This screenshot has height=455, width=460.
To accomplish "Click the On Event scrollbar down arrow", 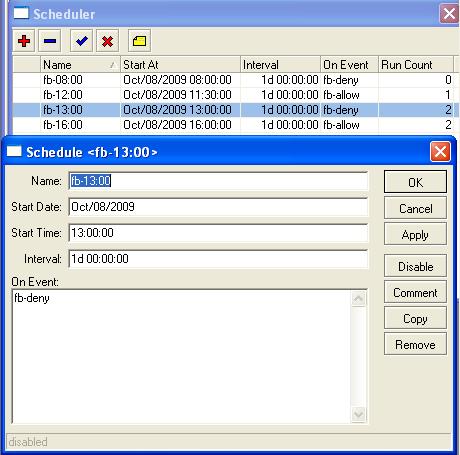I will (x=359, y=415).
